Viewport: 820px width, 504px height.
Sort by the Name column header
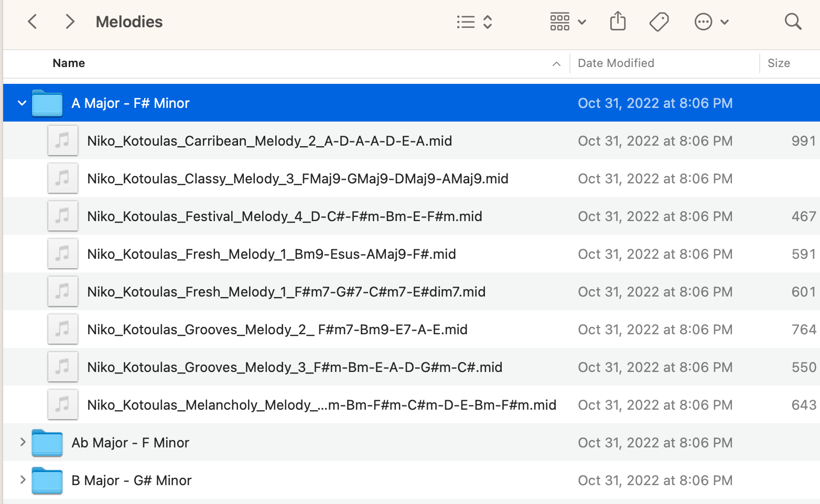click(69, 63)
